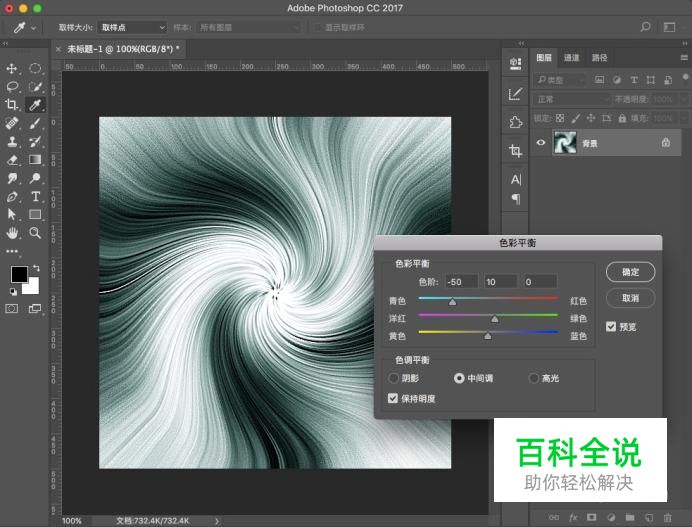This screenshot has width=692, height=527.
Task: Click the delete layer trash icon
Action: pos(666,517)
